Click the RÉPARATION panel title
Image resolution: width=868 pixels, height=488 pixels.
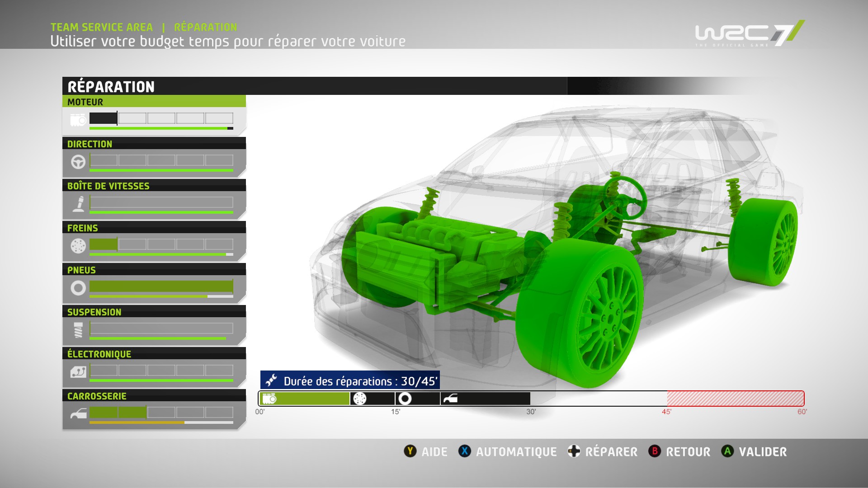[x=111, y=86]
